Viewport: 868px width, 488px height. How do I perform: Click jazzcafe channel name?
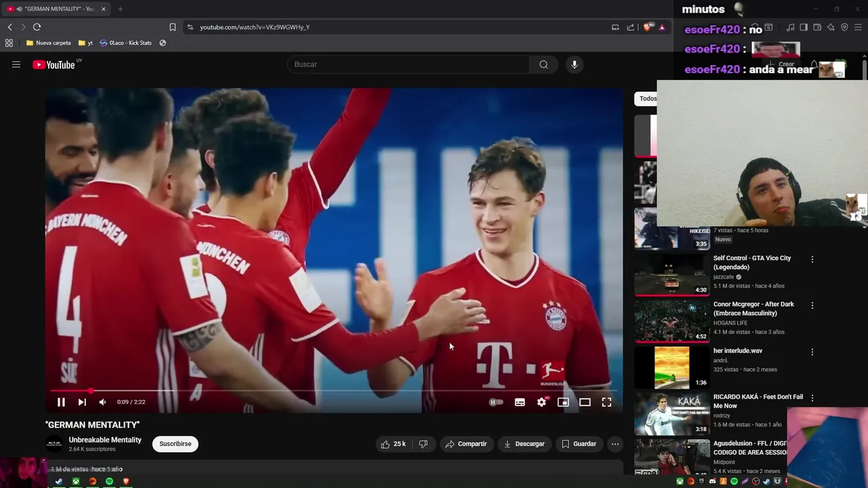[725, 277]
